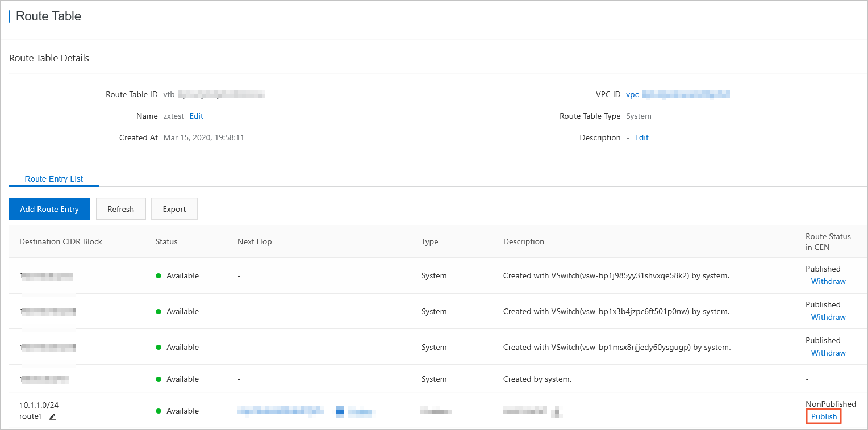Image resolution: width=868 pixels, height=430 pixels.
Task: Publish the 10.1.1.0/24 route entry
Action: [823, 416]
